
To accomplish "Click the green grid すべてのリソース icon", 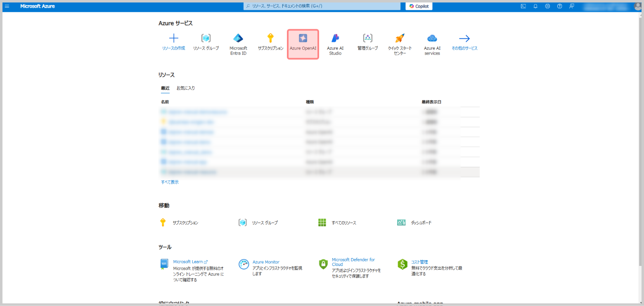I will pyautogui.click(x=322, y=223).
